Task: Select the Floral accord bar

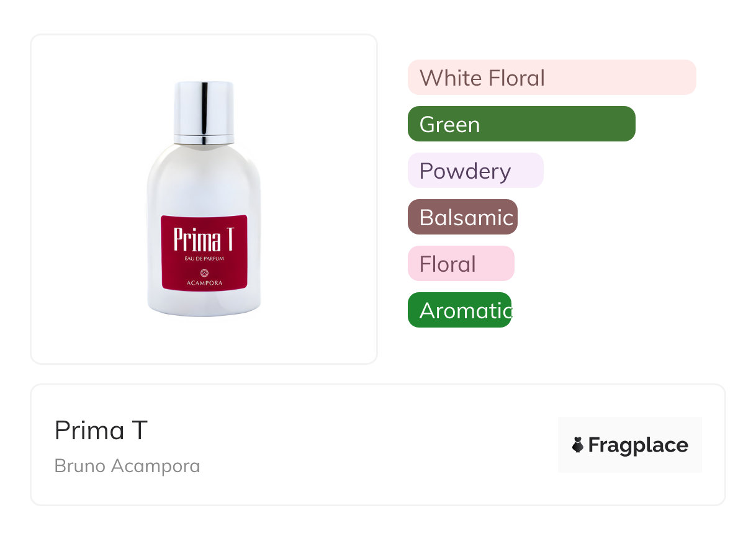Action: click(461, 264)
